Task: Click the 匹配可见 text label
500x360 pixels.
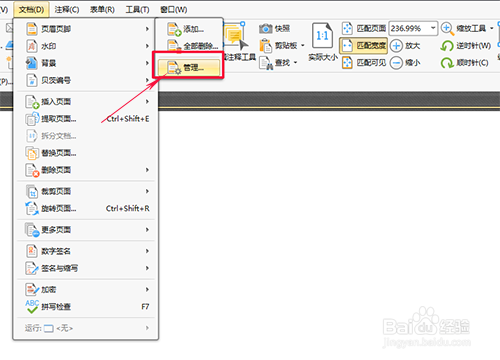Action: [x=371, y=63]
